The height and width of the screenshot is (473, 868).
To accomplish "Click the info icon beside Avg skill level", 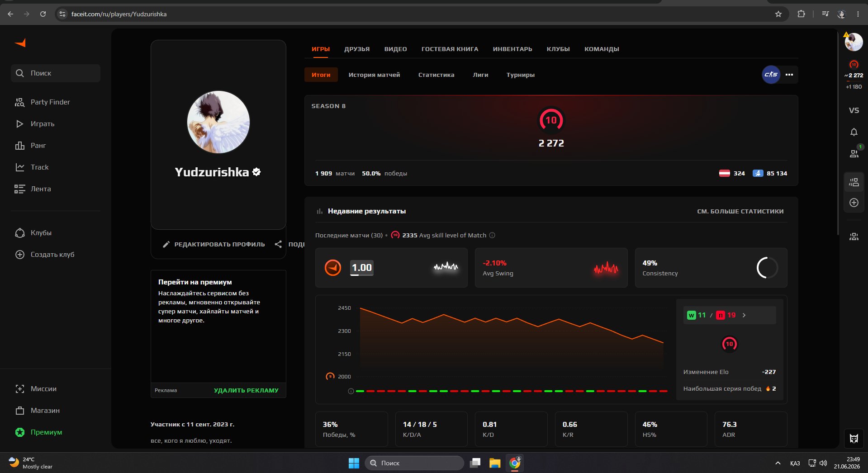I will (x=492, y=235).
